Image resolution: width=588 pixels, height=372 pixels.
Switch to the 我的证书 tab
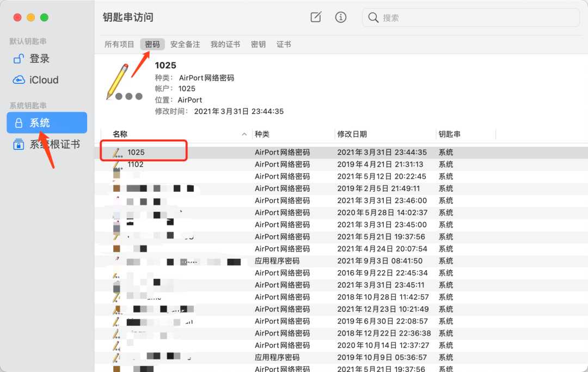click(x=225, y=44)
